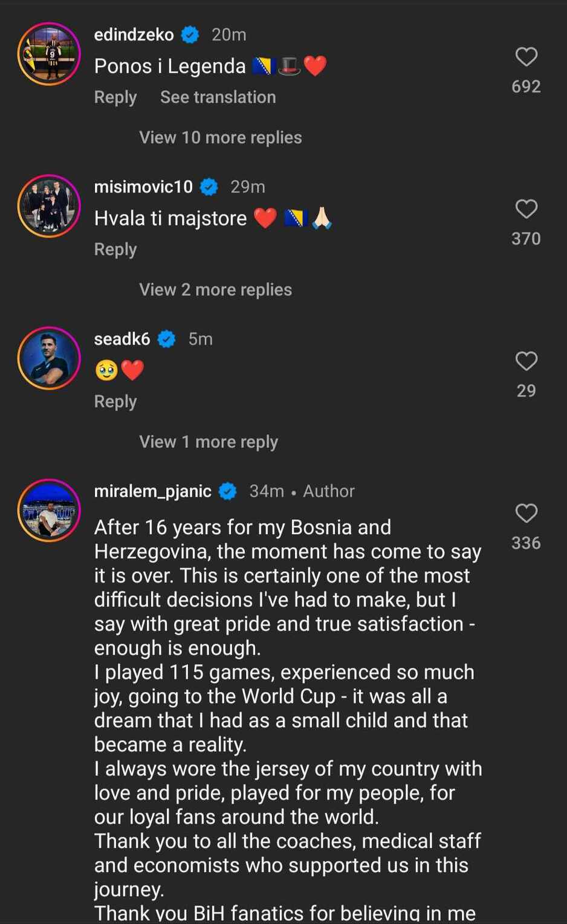The image size is (567, 924).
Task: Expand "View 2 more replies"
Action: [215, 290]
